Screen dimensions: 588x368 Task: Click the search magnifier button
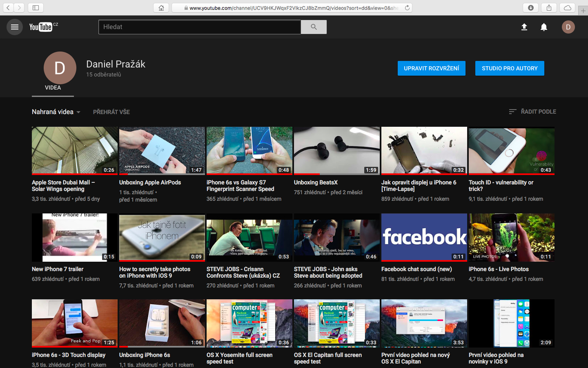pyautogui.click(x=314, y=27)
